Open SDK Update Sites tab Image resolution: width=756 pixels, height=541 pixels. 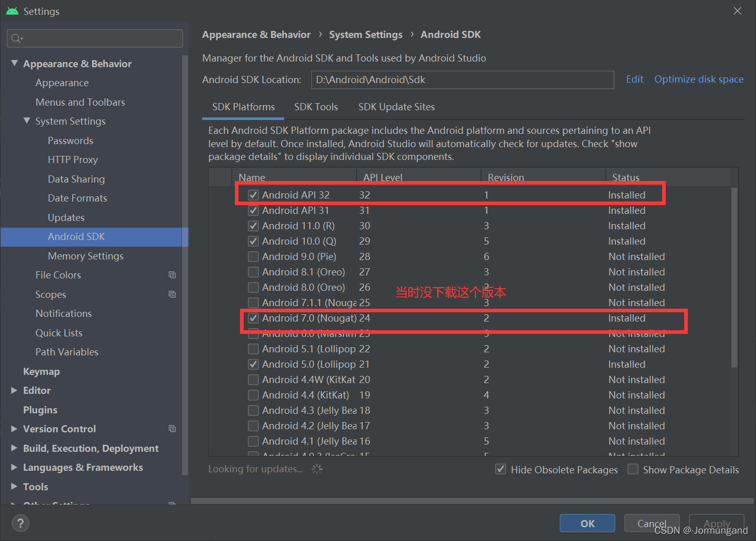click(x=396, y=107)
